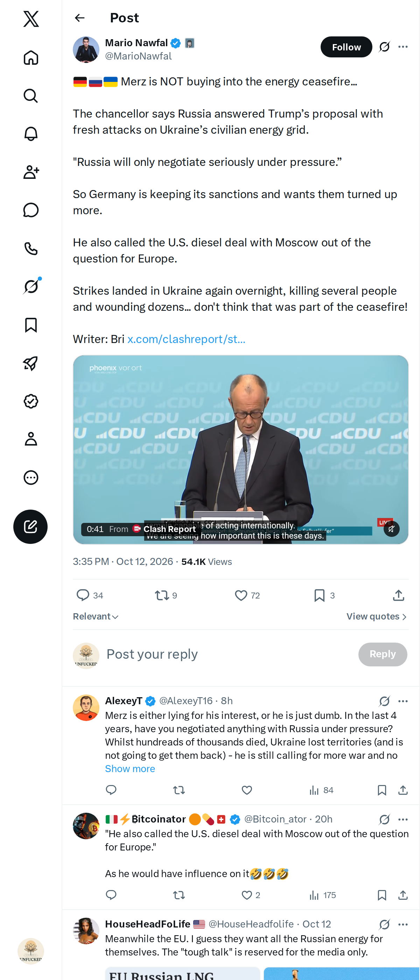The height and width of the screenshot is (980, 420).
Task: Open View quotes
Action: coord(377,616)
